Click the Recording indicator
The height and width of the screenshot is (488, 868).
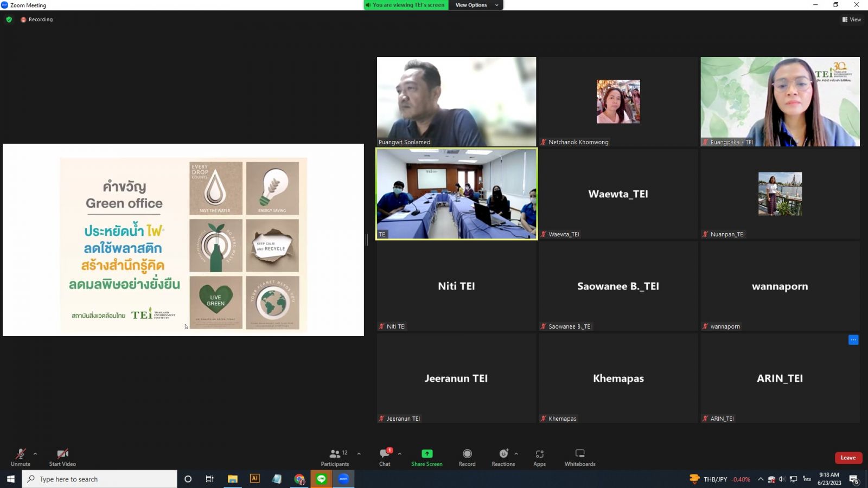(x=37, y=20)
